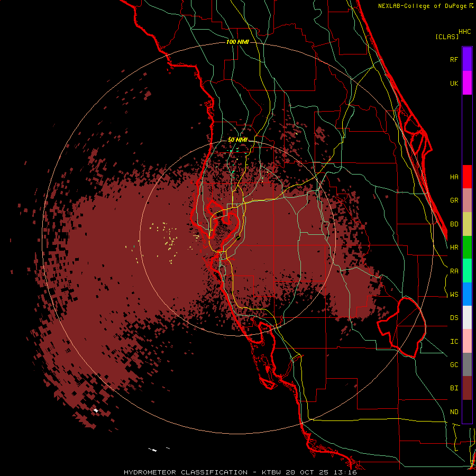Click the HA red legend swatch

(x=467, y=177)
